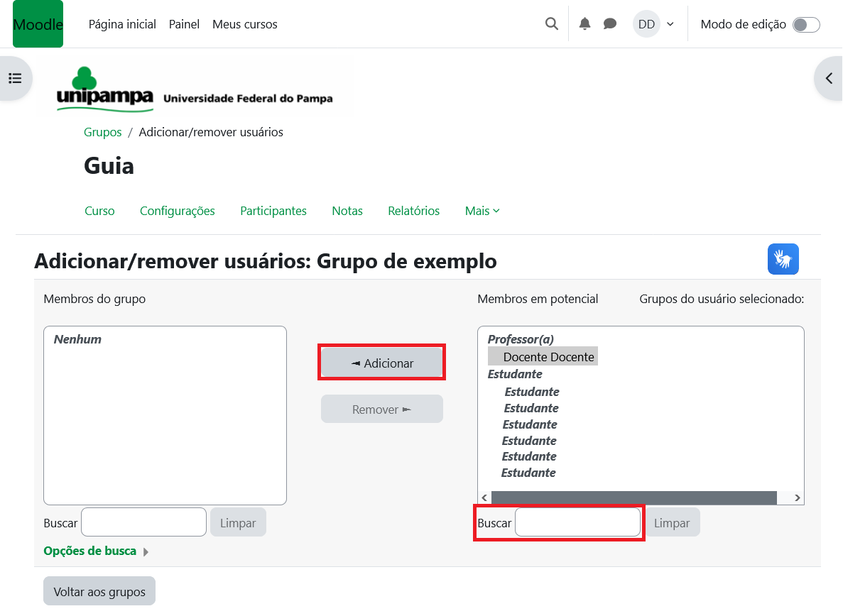843x616 pixels.
Task: Click the Buscar field under Membros em potencial
Action: point(577,523)
